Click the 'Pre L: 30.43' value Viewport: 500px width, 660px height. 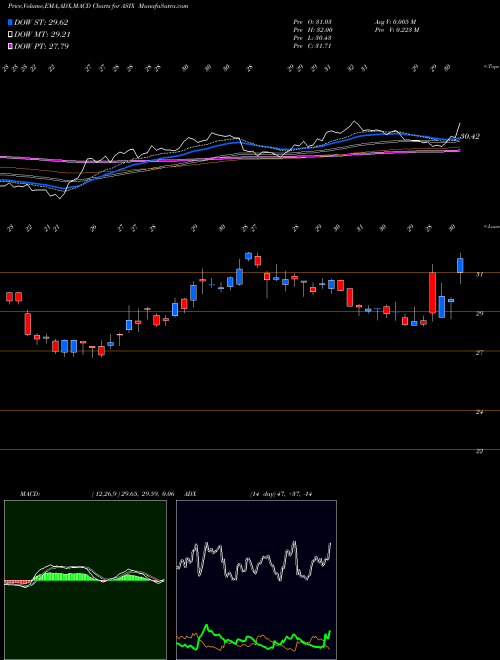312,38
